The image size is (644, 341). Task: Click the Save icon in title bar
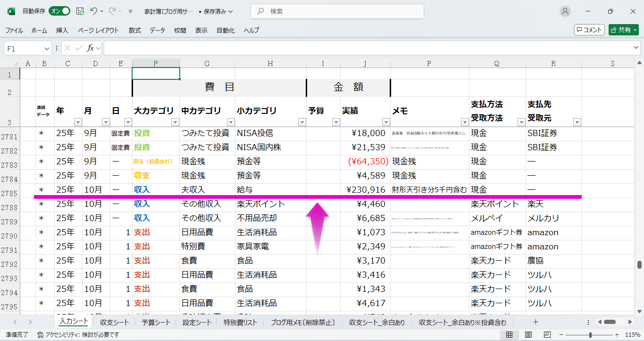[80, 11]
